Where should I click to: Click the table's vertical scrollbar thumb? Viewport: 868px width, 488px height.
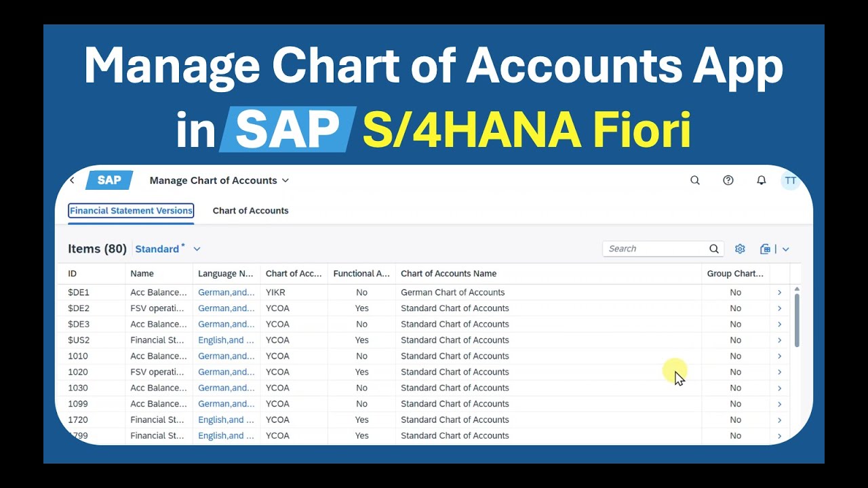(797, 320)
